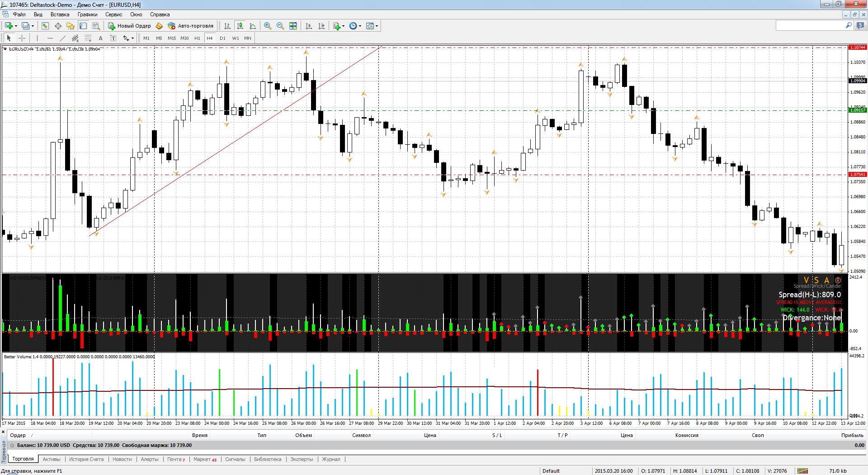This screenshot has height=475, width=868.
Task: Switch timeframe to D1
Action: tap(222, 38)
